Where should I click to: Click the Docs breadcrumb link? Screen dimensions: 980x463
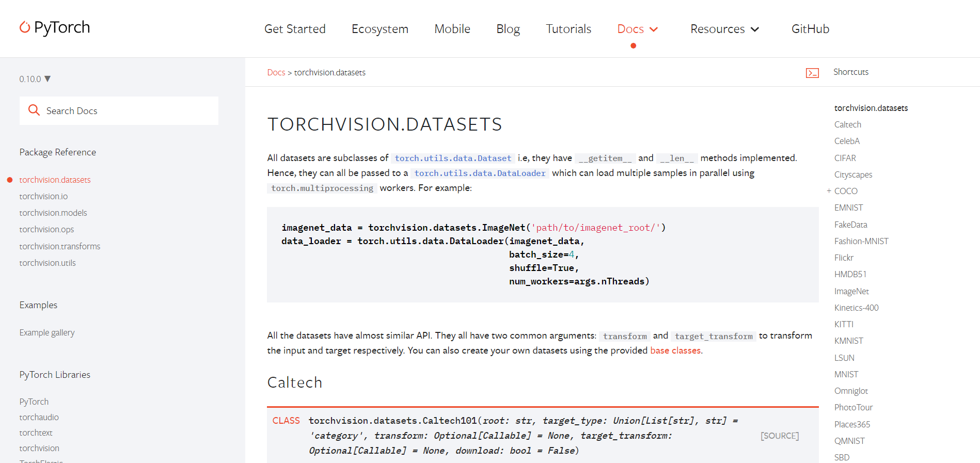pyautogui.click(x=276, y=73)
